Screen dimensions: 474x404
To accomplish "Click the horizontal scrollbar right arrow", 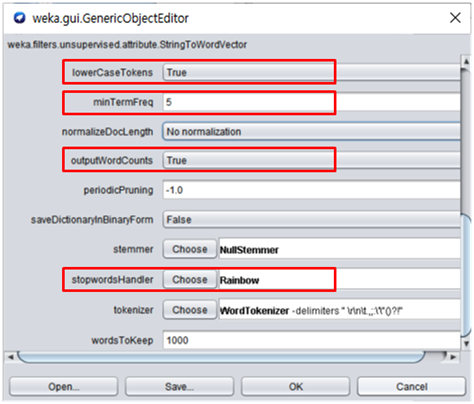I will pos(453,357).
